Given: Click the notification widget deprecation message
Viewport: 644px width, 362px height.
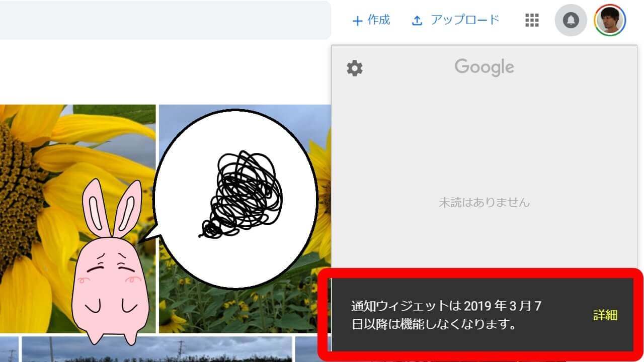Looking at the screenshot, I should point(447,315).
